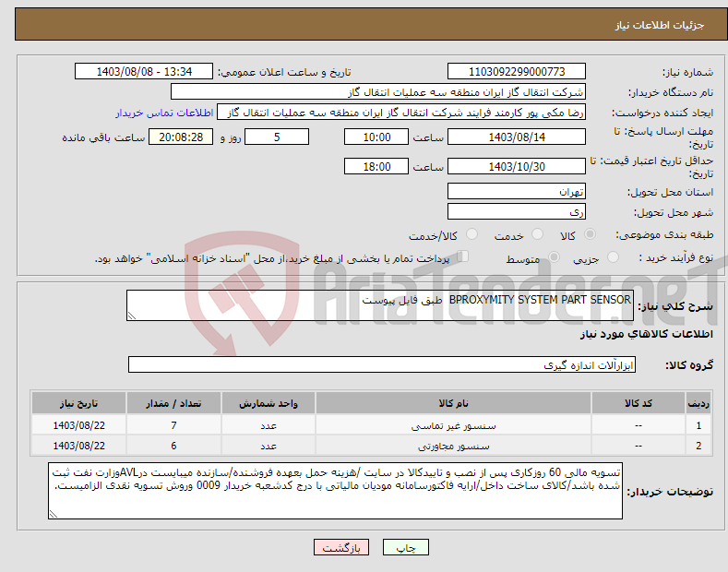The height and width of the screenshot is (572, 728).
Task: Click the delivery province field تهران
Action: [517, 191]
